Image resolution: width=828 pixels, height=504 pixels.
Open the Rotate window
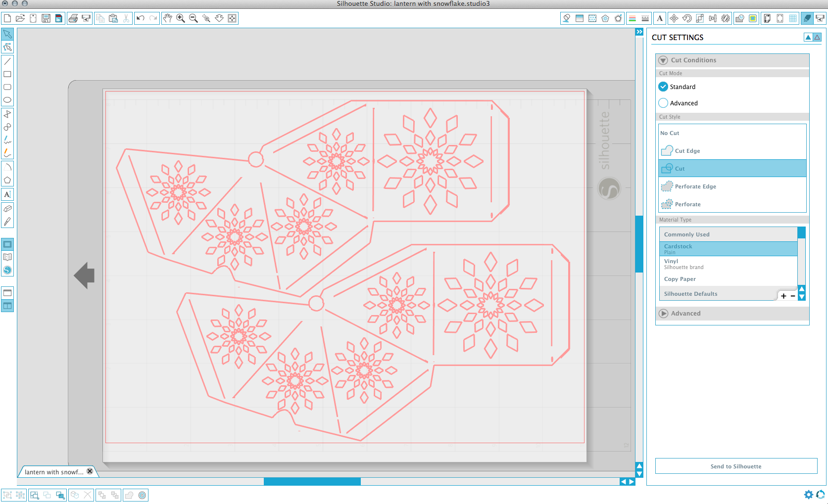687,18
